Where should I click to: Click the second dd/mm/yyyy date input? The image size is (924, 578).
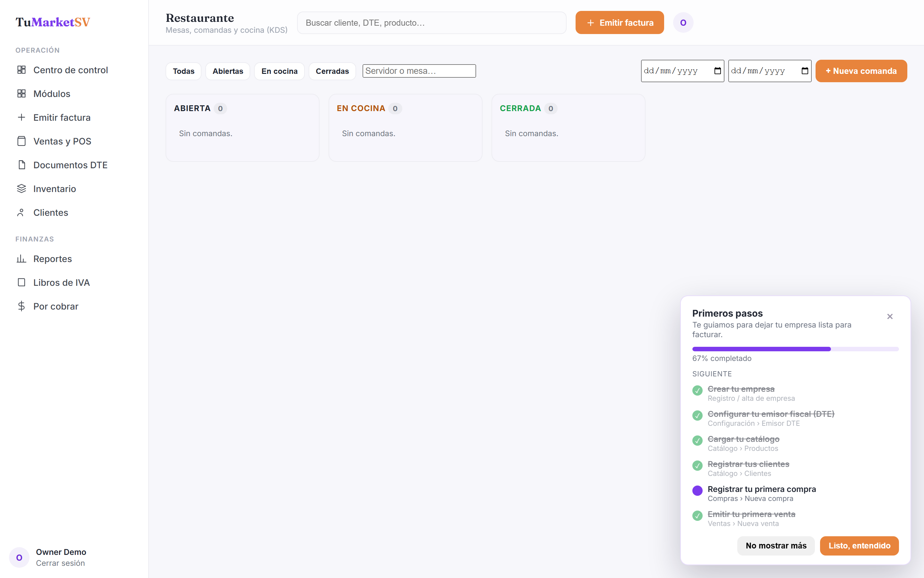(770, 71)
